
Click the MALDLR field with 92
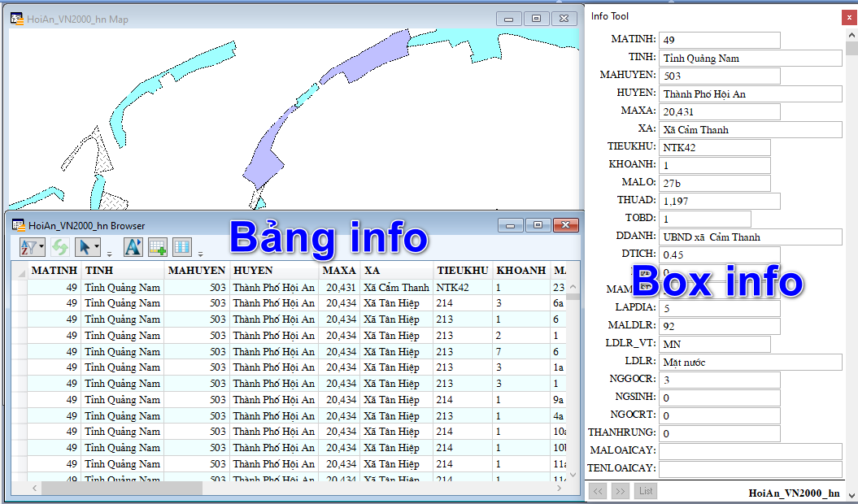pos(720,326)
